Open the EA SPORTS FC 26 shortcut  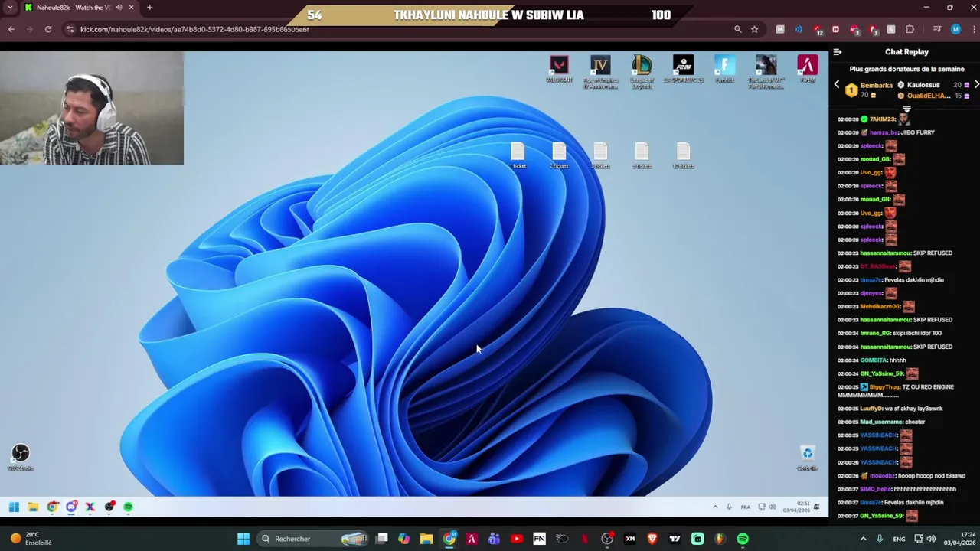click(683, 68)
